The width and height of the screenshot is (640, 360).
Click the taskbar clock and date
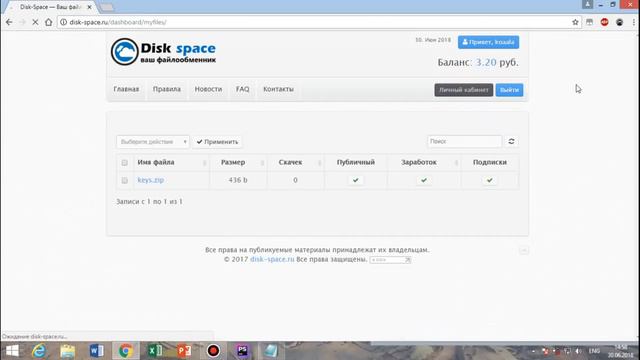(x=620, y=351)
